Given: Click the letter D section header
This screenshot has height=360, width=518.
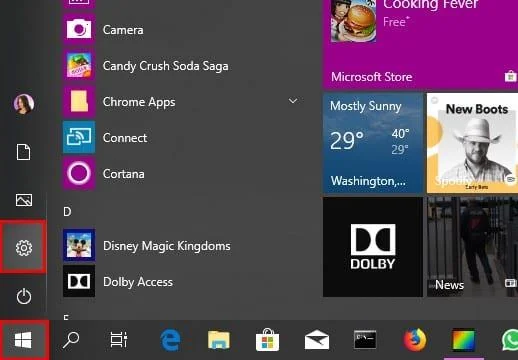Looking at the screenshot, I should tap(67, 212).
